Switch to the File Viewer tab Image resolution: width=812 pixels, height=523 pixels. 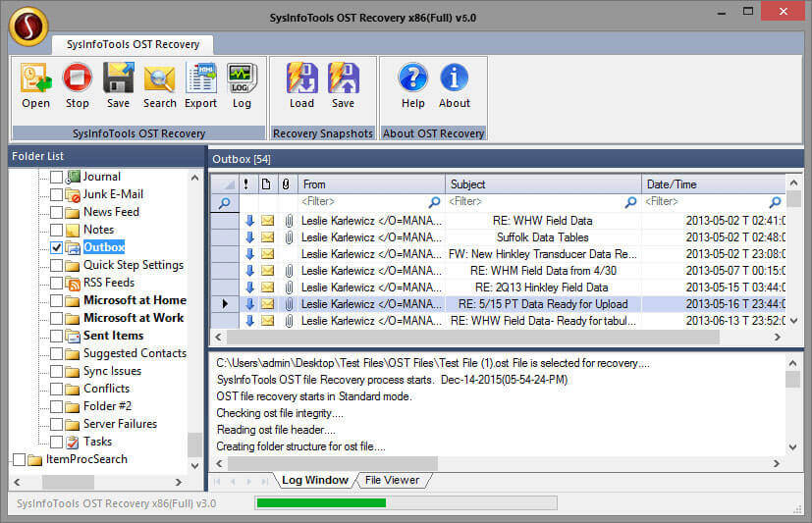[392, 481]
